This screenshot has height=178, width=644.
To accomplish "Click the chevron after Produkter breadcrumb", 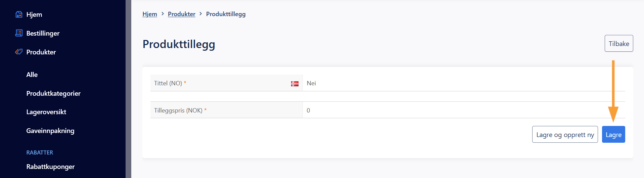I will 201,14.
